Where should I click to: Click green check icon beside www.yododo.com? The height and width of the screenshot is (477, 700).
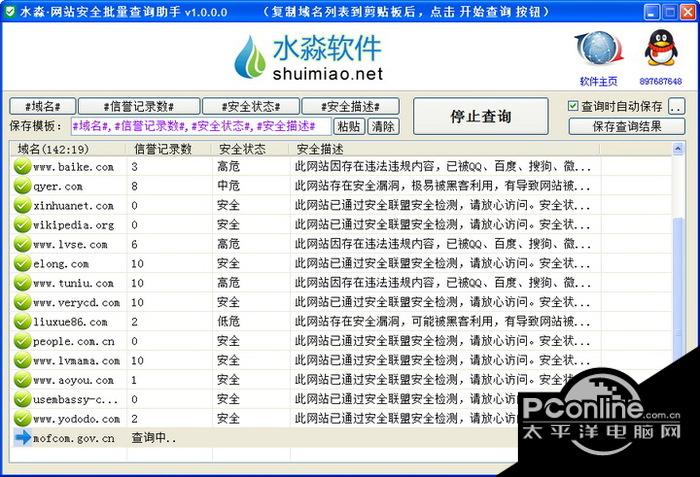coord(22,418)
